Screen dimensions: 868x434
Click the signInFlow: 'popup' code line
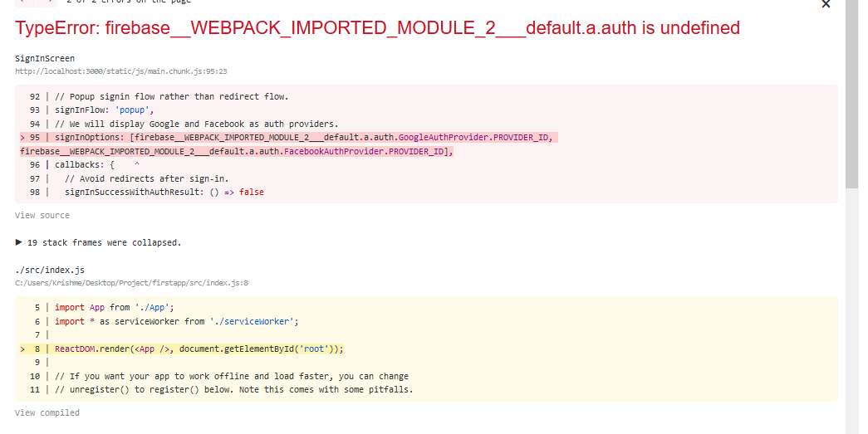pyautogui.click(x=105, y=110)
